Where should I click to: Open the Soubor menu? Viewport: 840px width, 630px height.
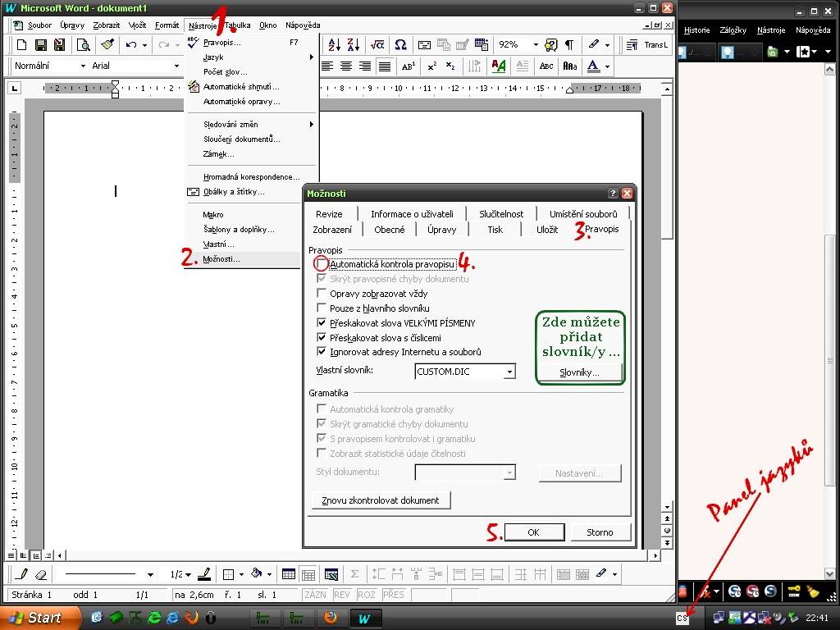(39, 25)
